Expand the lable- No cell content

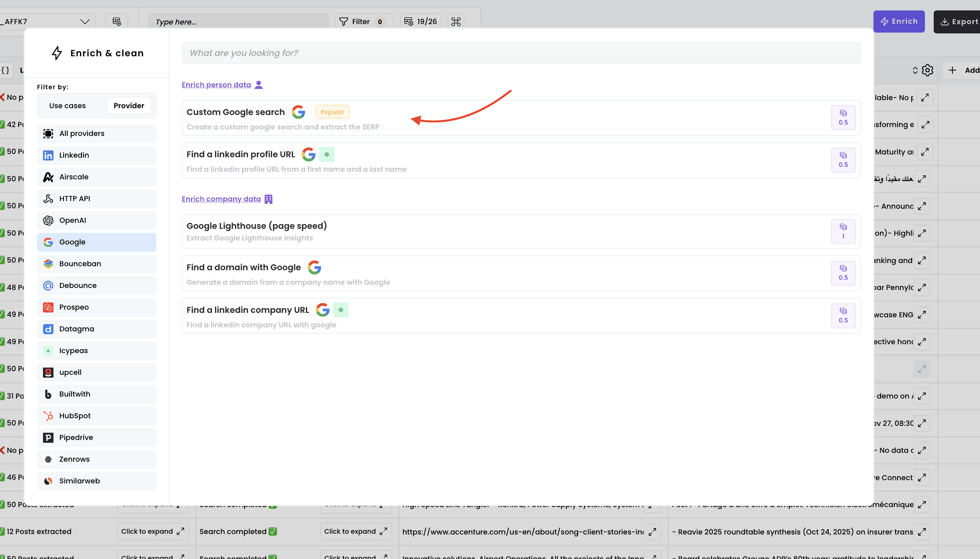tap(925, 98)
